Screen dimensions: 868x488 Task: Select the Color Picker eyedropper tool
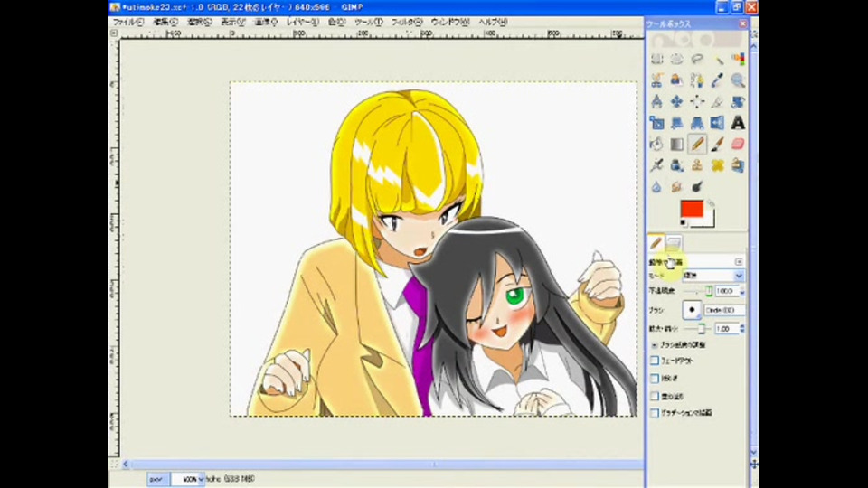click(718, 80)
